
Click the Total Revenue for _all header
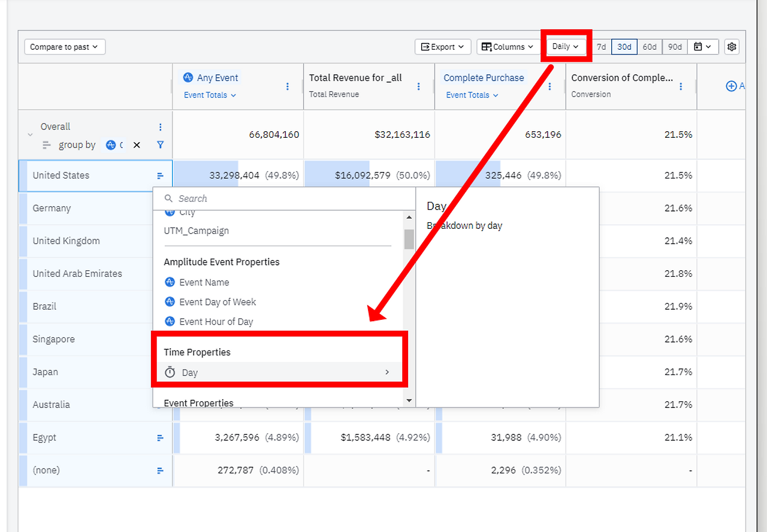tap(355, 78)
